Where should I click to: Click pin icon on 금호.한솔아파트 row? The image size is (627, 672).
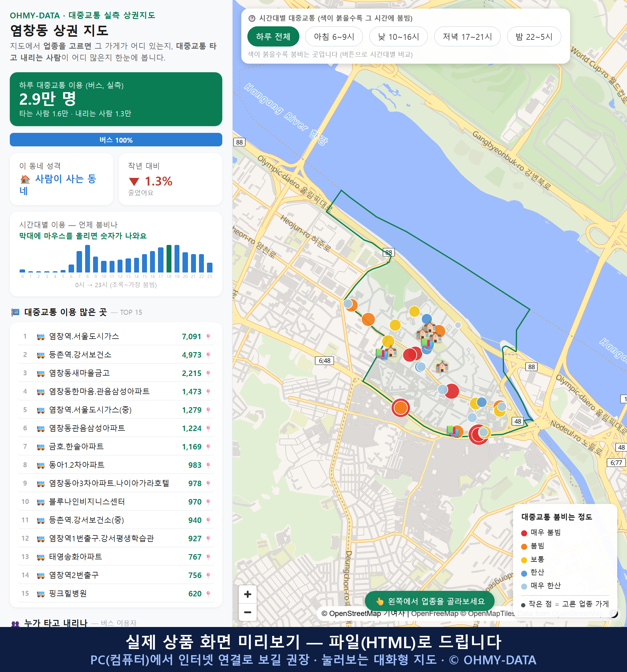click(x=208, y=447)
